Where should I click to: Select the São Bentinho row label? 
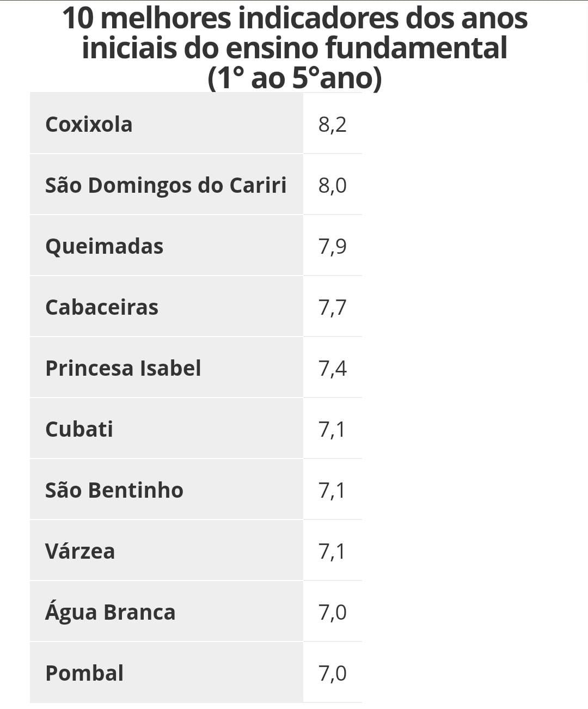click(114, 491)
